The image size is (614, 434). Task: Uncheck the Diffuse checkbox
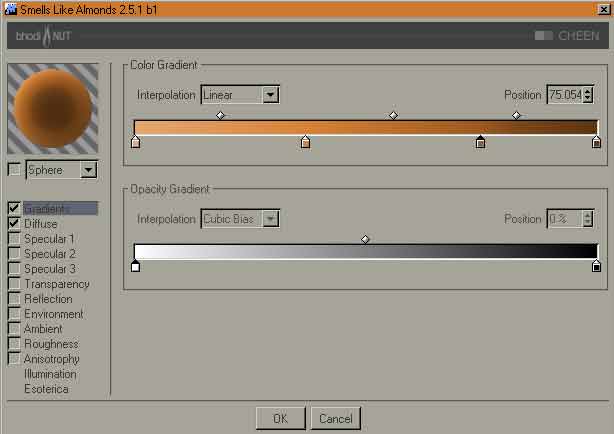[x=14, y=223]
